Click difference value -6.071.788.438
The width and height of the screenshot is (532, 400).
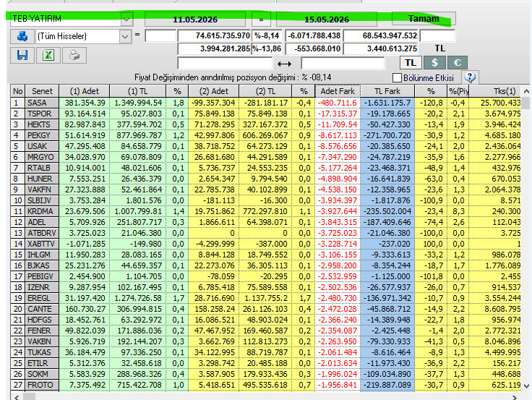pyautogui.click(x=314, y=35)
